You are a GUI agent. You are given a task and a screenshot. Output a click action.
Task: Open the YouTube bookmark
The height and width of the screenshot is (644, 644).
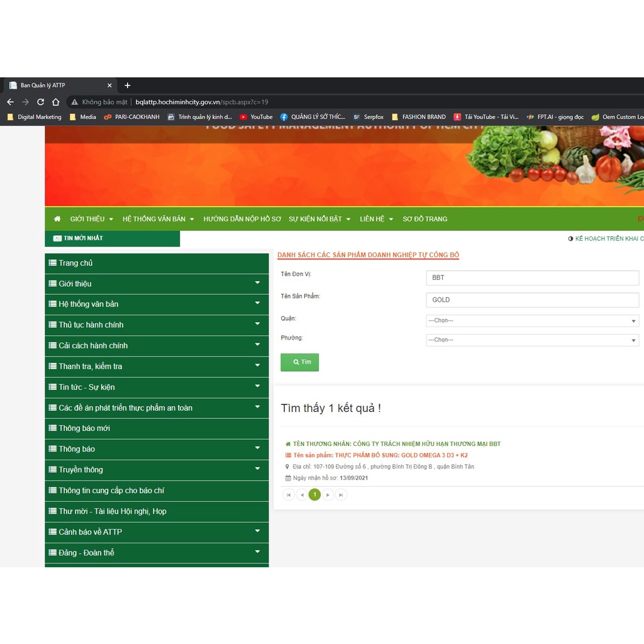click(x=257, y=117)
